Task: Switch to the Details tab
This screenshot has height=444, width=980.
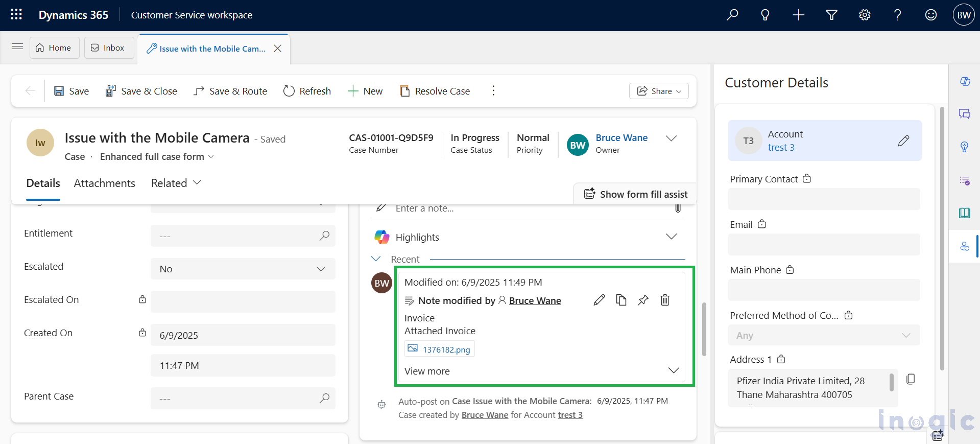Action: [x=43, y=183]
